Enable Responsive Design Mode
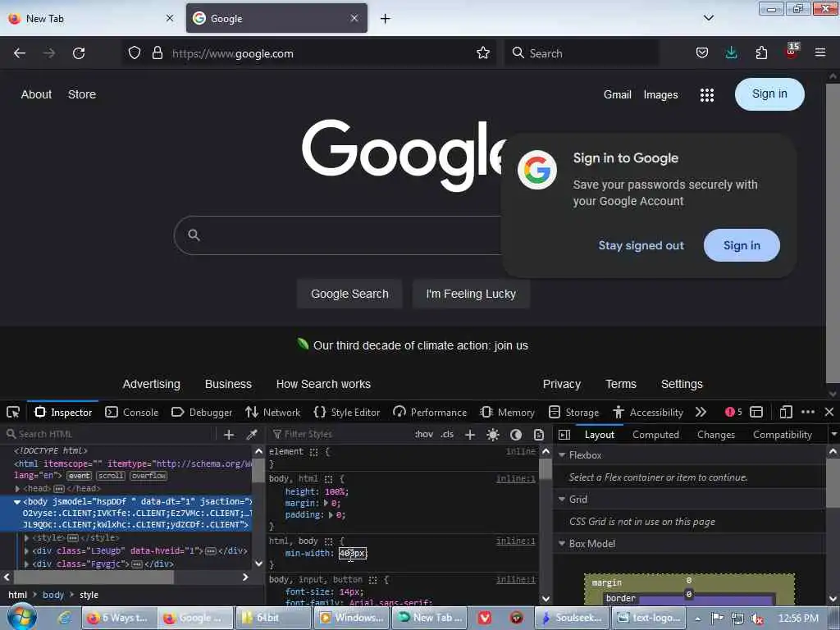The width and height of the screenshot is (840, 630). [x=786, y=412]
